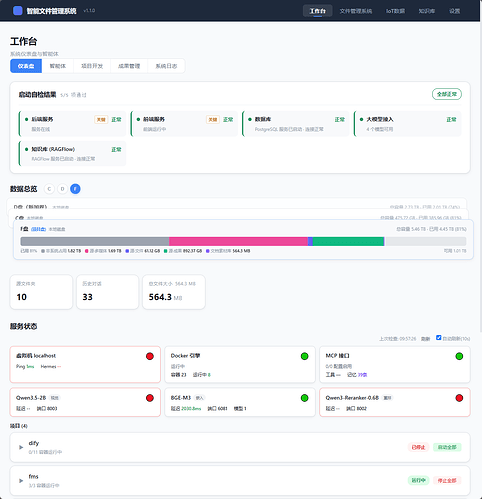Open the 知识库 navigation item
This screenshot has height=499, width=482.
427,11
